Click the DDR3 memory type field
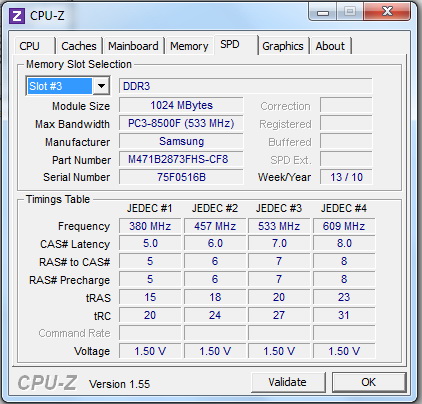Screen dimensions: 422x404 (245, 86)
